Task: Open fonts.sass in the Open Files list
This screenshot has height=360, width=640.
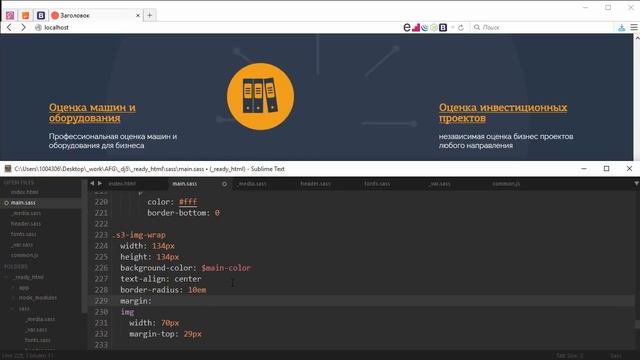Action: pos(24,234)
